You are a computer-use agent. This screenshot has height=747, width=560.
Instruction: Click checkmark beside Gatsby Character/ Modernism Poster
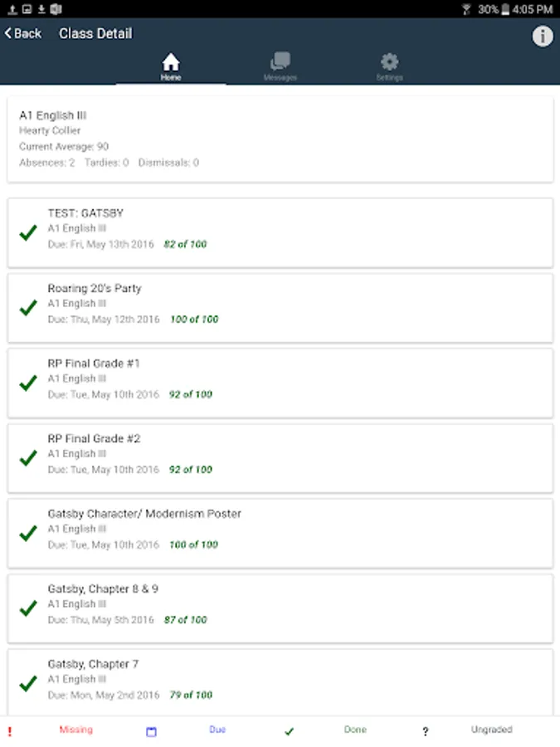[28, 533]
